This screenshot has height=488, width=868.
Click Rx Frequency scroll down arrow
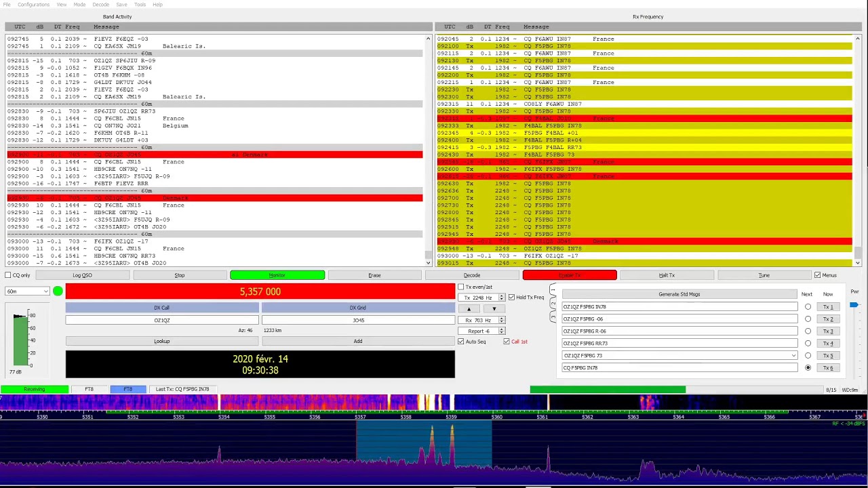pos(858,262)
